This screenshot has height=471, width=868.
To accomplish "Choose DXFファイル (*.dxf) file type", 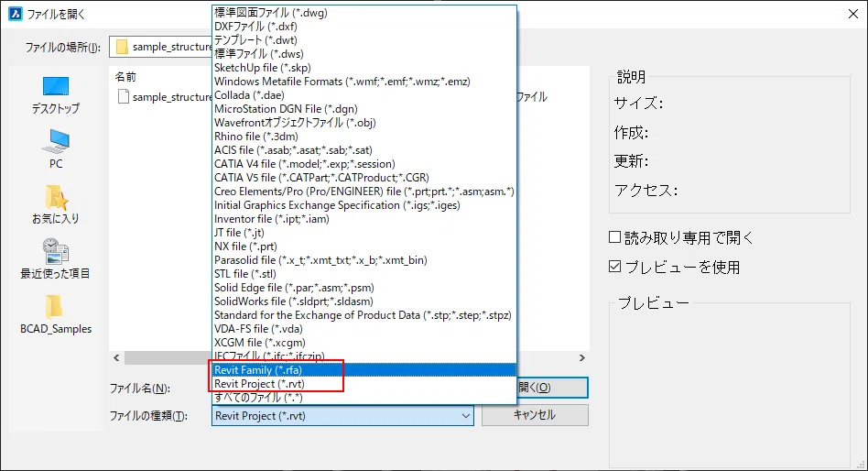I will 364,26.
